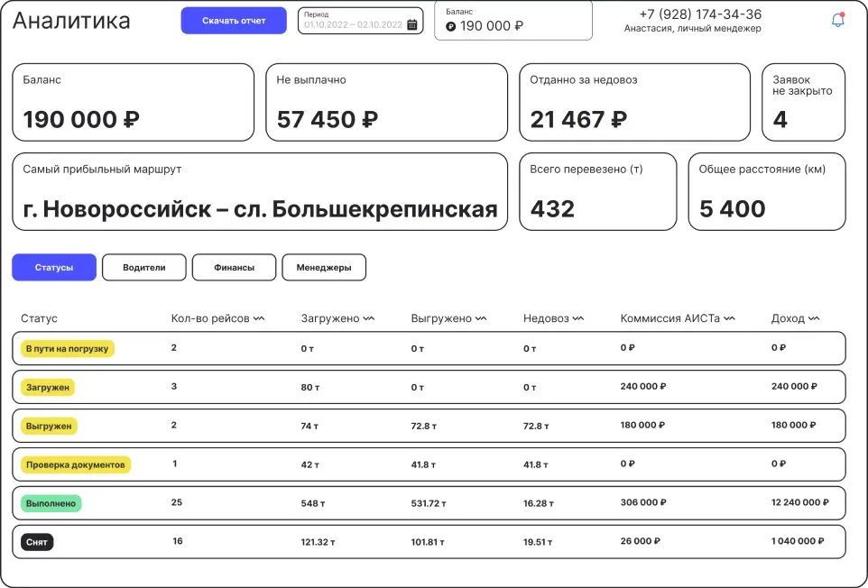Screen dimensions: 868x588
Task: Open the calendar icon in Period field
Action: point(412,25)
